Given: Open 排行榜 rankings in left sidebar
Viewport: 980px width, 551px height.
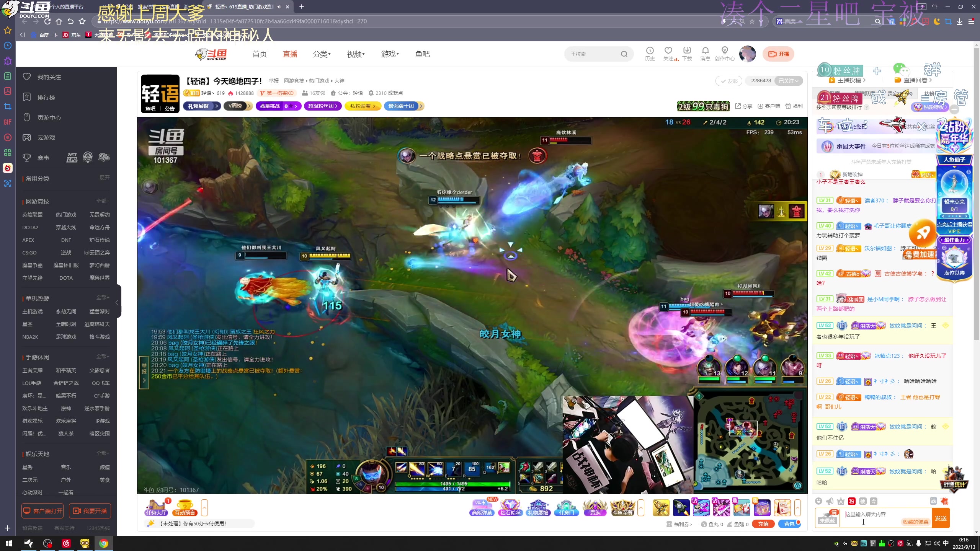Looking at the screenshot, I should click(46, 97).
